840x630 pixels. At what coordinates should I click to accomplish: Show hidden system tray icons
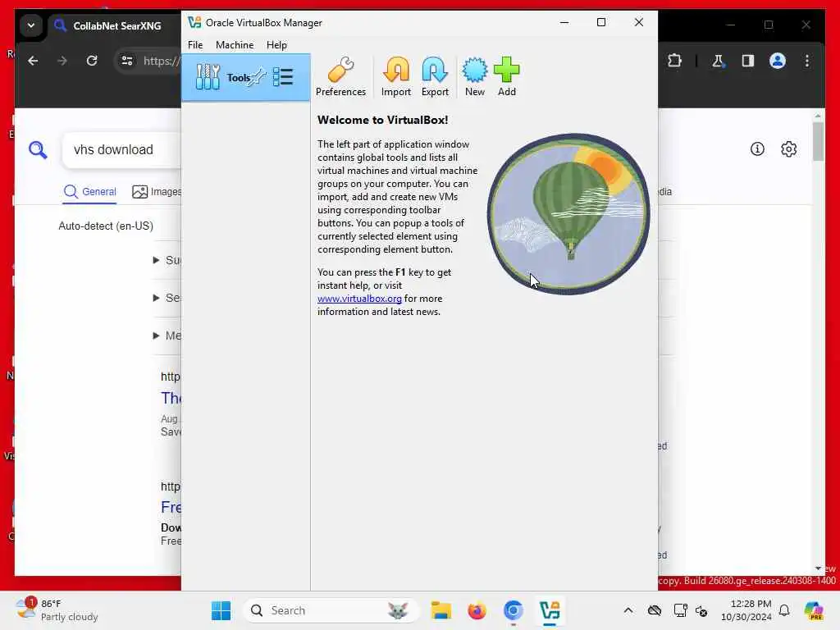[628, 610]
